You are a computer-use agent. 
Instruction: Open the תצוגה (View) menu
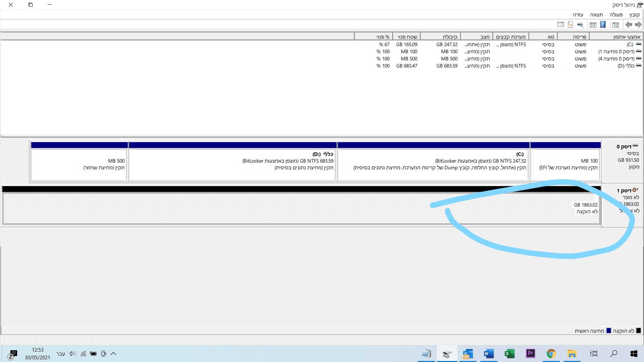(596, 15)
